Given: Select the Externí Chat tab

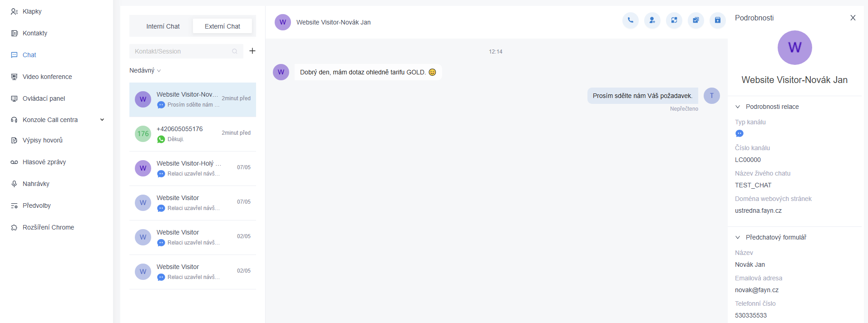Looking at the screenshot, I should click(222, 26).
